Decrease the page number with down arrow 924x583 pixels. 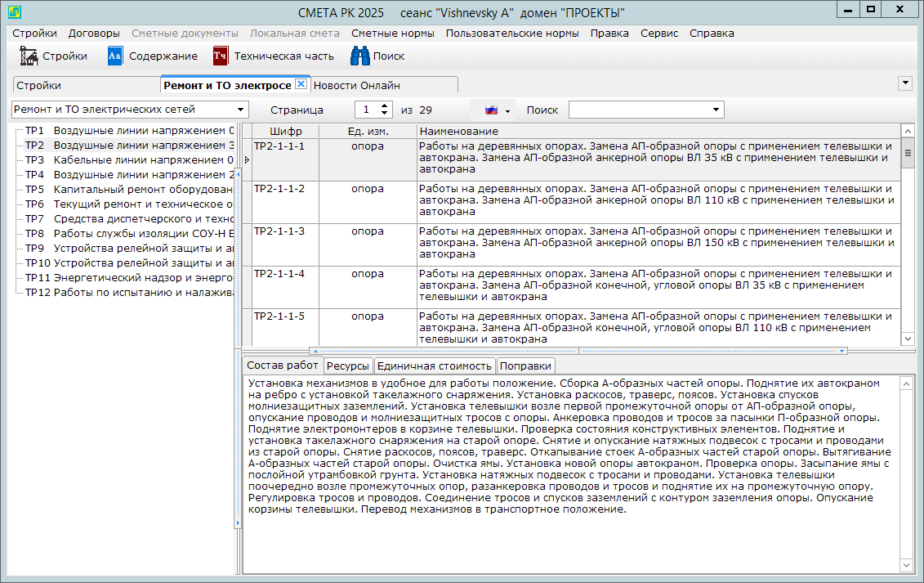(384, 114)
